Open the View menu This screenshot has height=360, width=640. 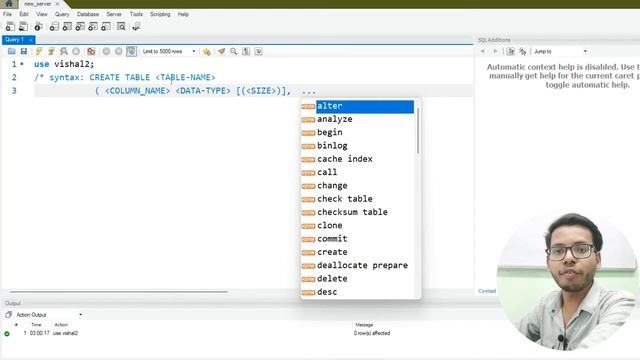[x=42, y=14]
